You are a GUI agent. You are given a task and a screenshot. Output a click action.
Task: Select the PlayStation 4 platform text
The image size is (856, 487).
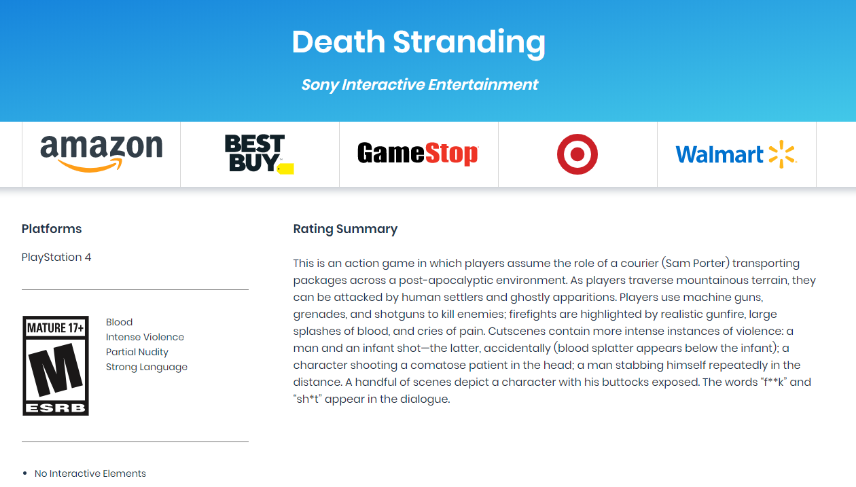[56, 257]
